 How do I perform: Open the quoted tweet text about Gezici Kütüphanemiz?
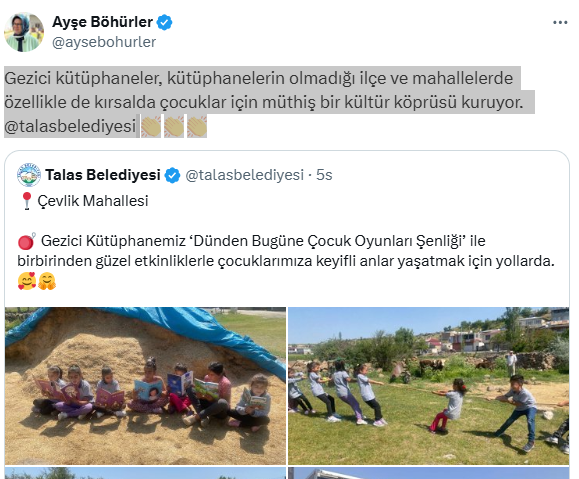point(286,251)
